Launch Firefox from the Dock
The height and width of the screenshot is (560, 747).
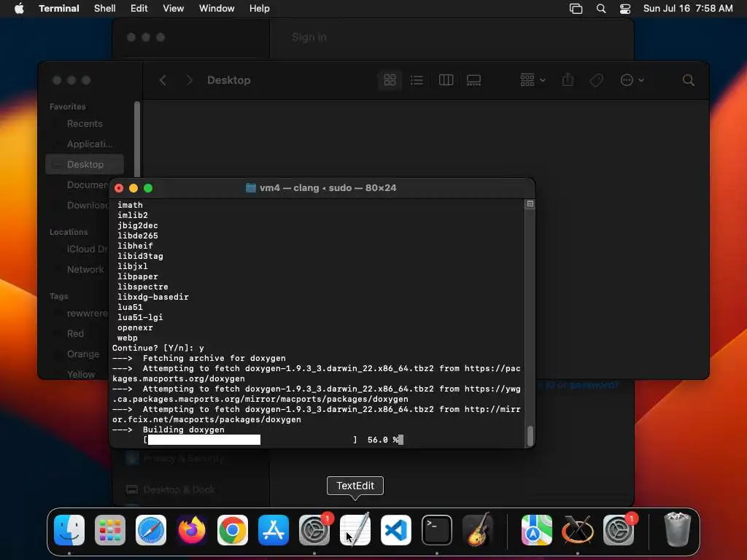point(192,530)
